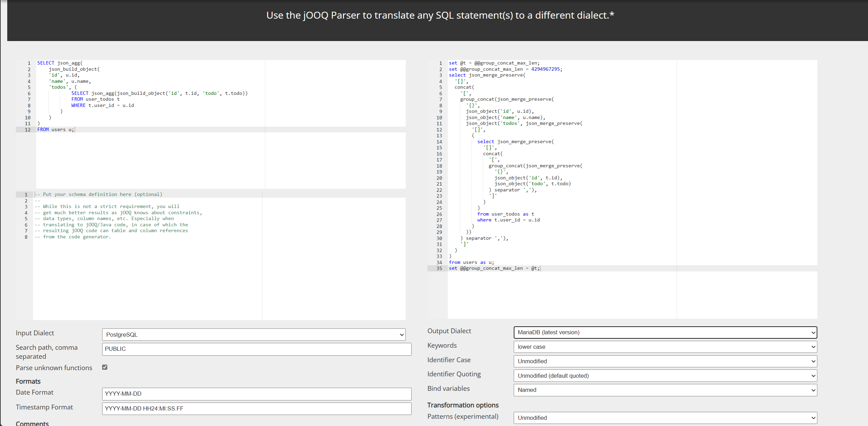This screenshot has height=426, width=868.
Task: Click line 'SELECT json_agg(' in the input SQL editor
Action: point(60,63)
